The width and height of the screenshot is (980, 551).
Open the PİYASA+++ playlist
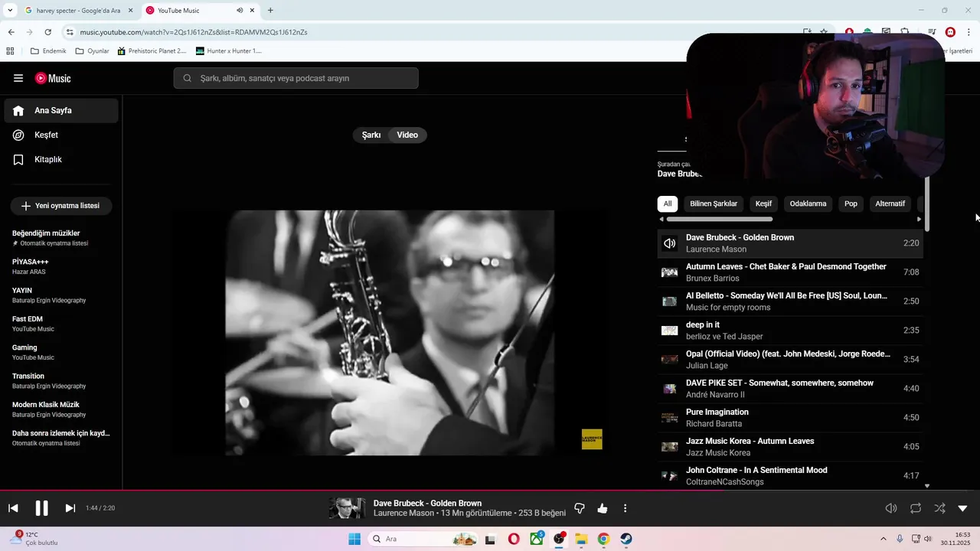[x=61, y=266]
